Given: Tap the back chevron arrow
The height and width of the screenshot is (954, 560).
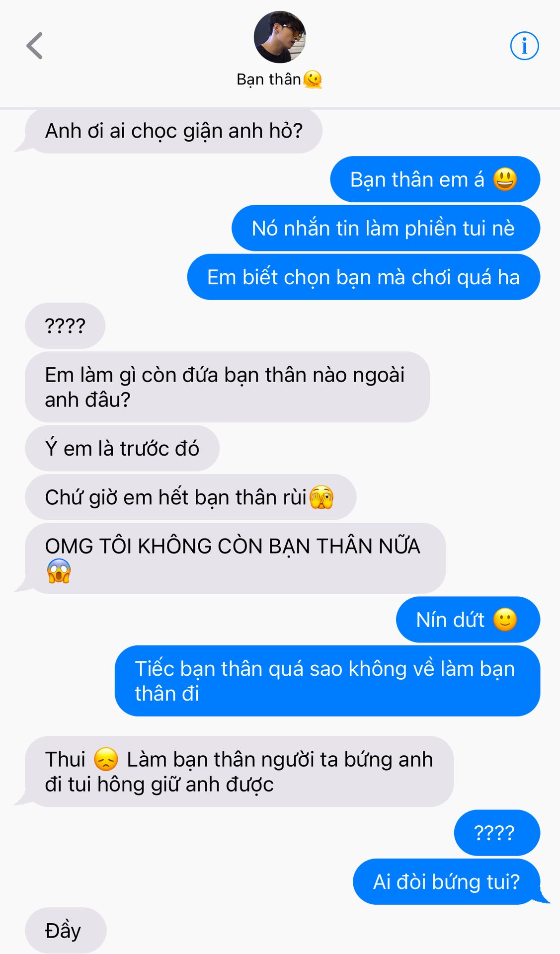Looking at the screenshot, I should pos(34,46).
